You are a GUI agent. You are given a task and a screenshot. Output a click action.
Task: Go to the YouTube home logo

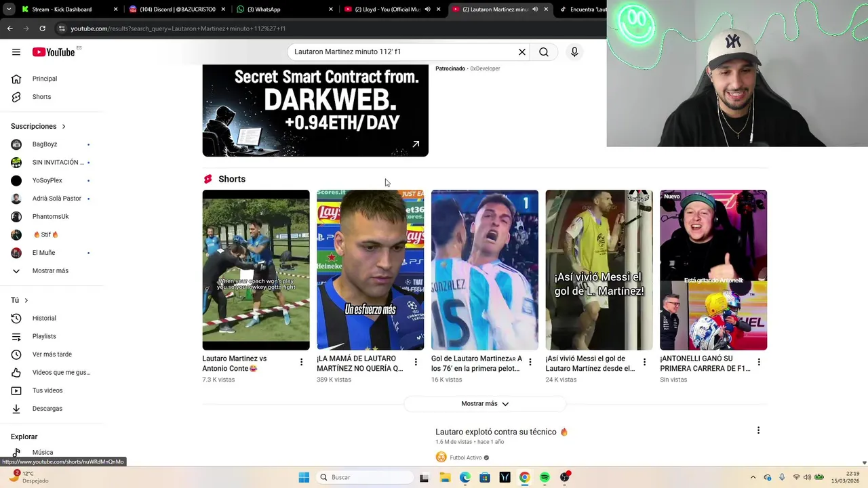[54, 52]
